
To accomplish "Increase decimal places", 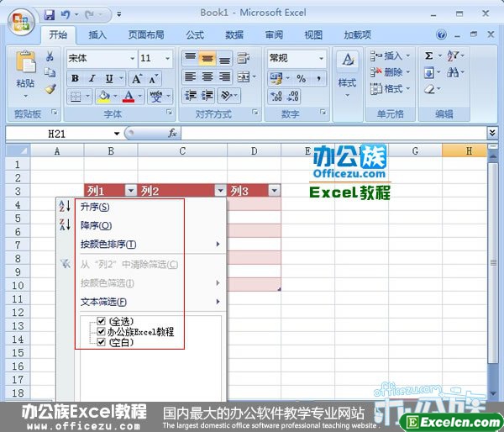I will (276, 96).
